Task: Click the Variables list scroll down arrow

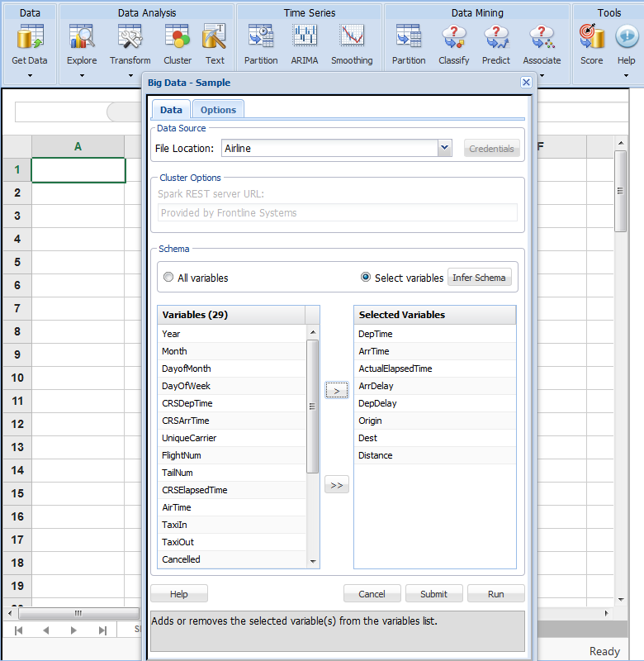Action: coord(313,561)
